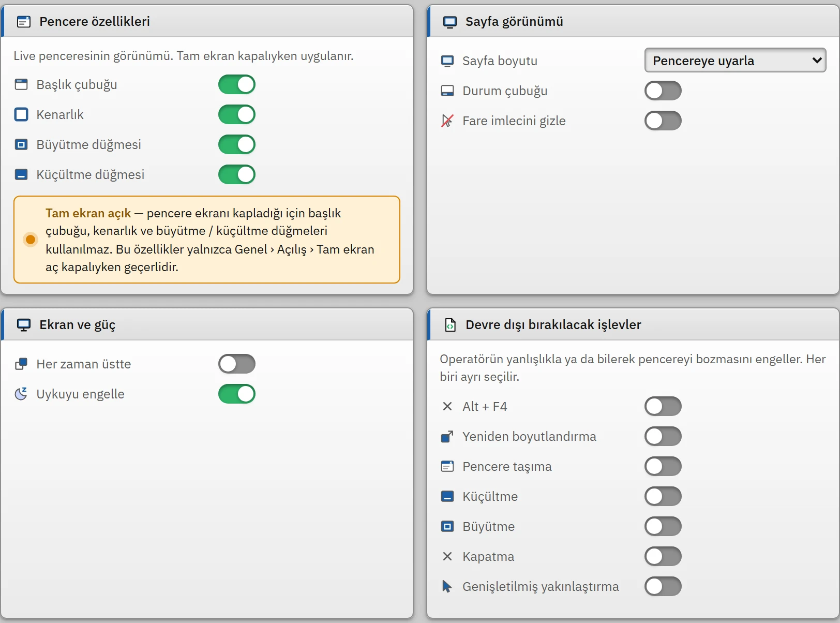This screenshot has width=840, height=623.
Task: Click the Her zaman üstte icon
Action: [21, 364]
